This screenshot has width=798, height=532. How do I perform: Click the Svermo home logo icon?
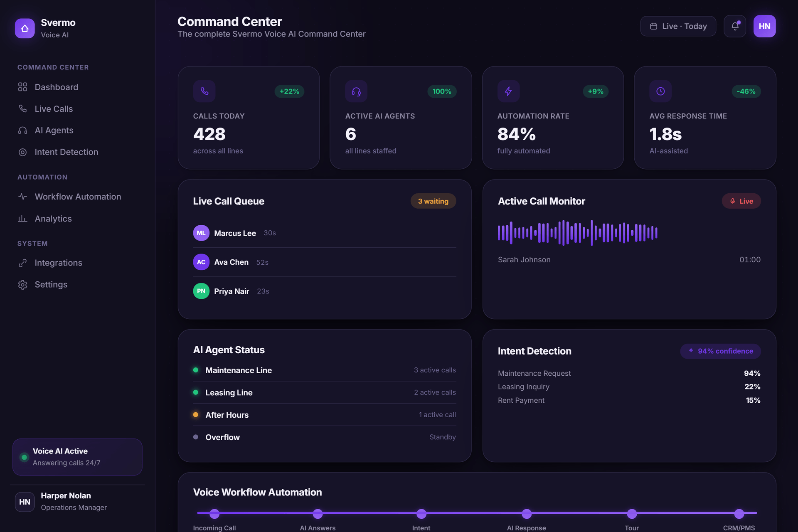(x=25, y=28)
